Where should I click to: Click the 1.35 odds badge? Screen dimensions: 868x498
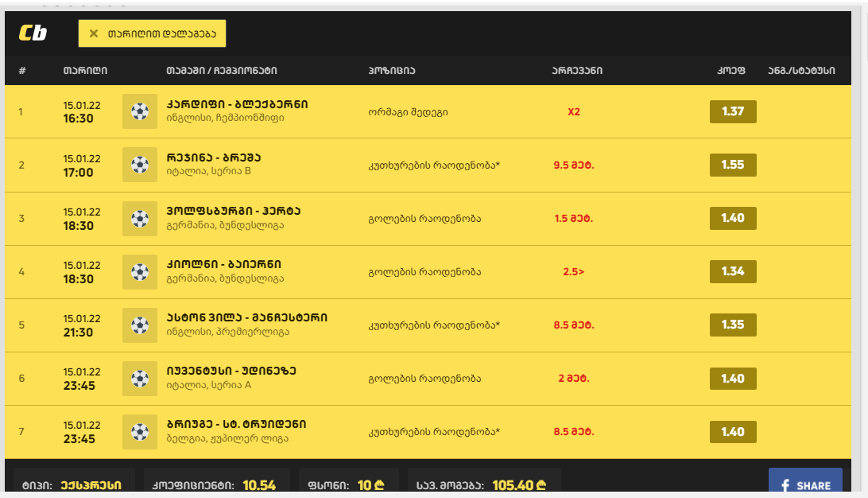click(733, 325)
